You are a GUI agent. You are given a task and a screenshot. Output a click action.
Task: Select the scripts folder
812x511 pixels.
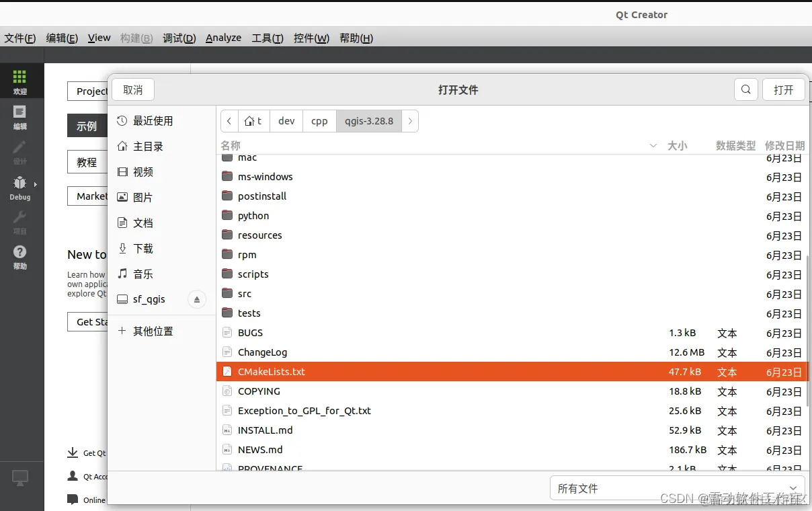(512, 274)
